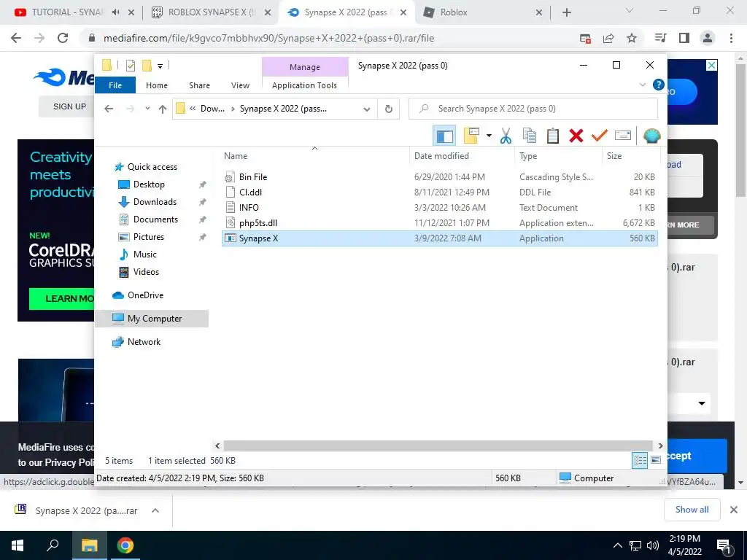Expand the ribbon with the chevron
This screenshot has height=560, width=747.
[x=642, y=85]
